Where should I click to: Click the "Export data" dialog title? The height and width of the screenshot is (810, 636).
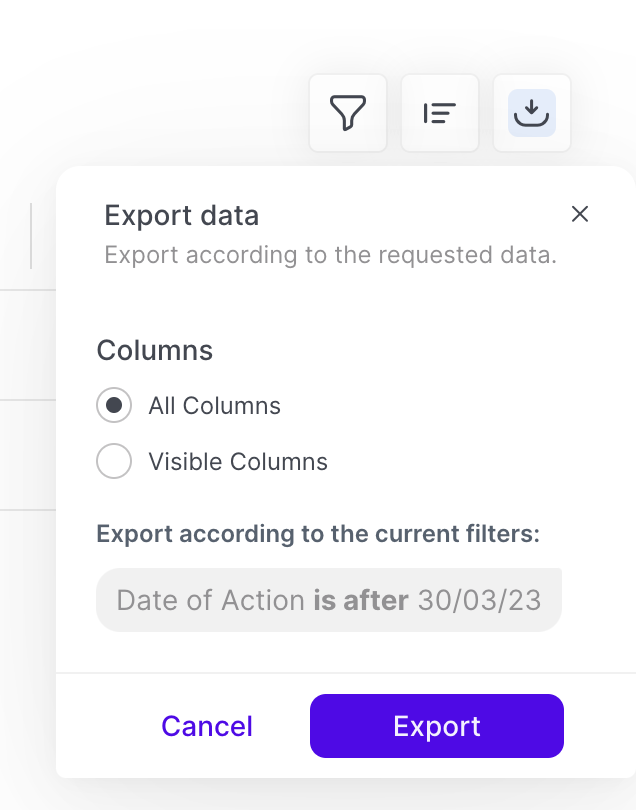pos(182,215)
